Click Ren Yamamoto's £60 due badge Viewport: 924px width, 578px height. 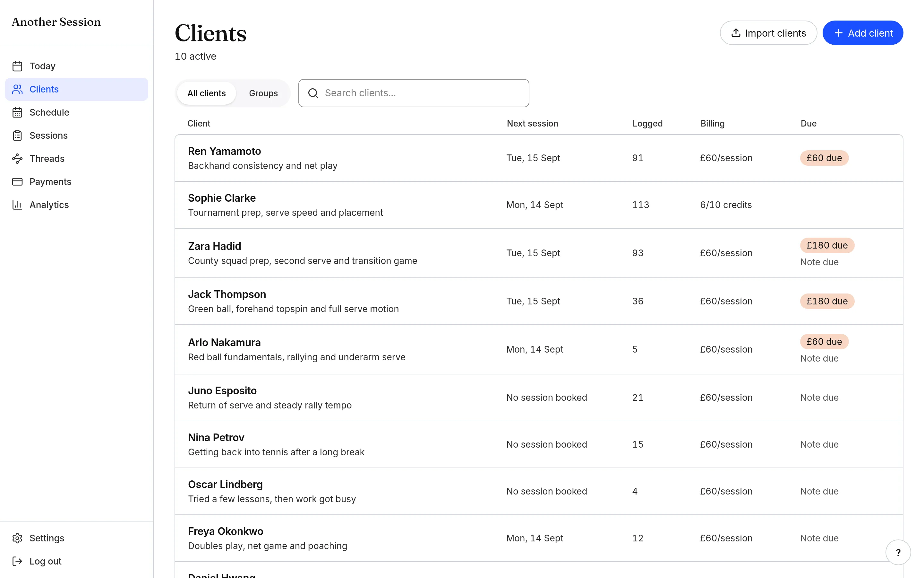pos(824,158)
